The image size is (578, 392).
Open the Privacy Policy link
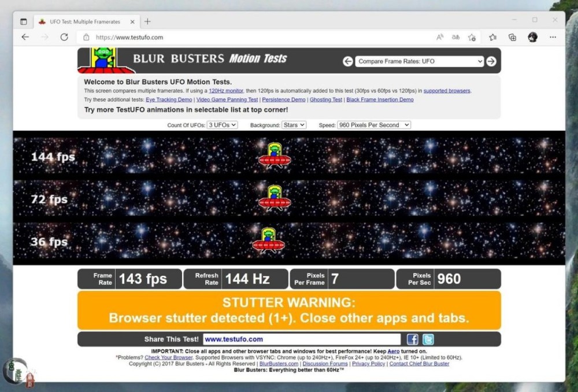[368, 364]
